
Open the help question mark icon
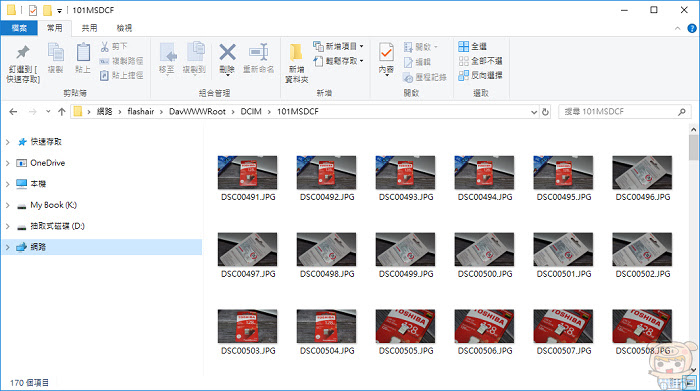click(x=692, y=28)
